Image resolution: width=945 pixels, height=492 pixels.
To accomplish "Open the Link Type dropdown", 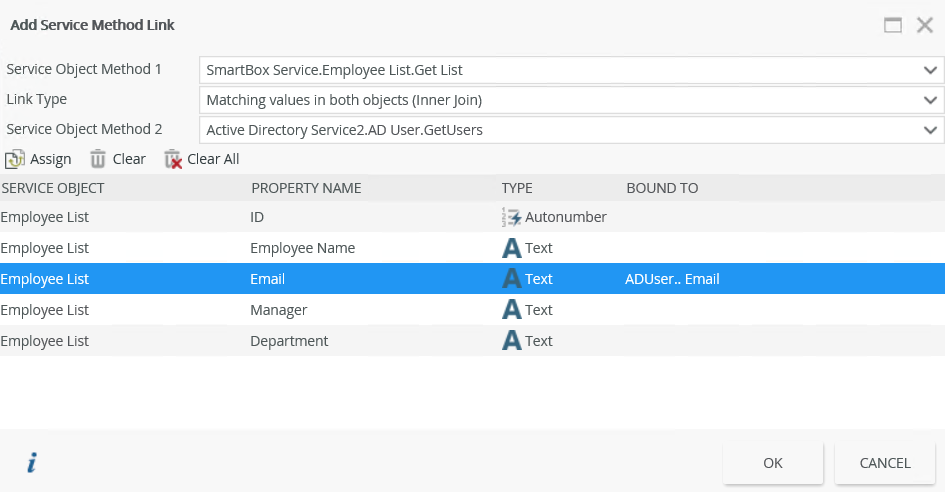I will (930, 100).
